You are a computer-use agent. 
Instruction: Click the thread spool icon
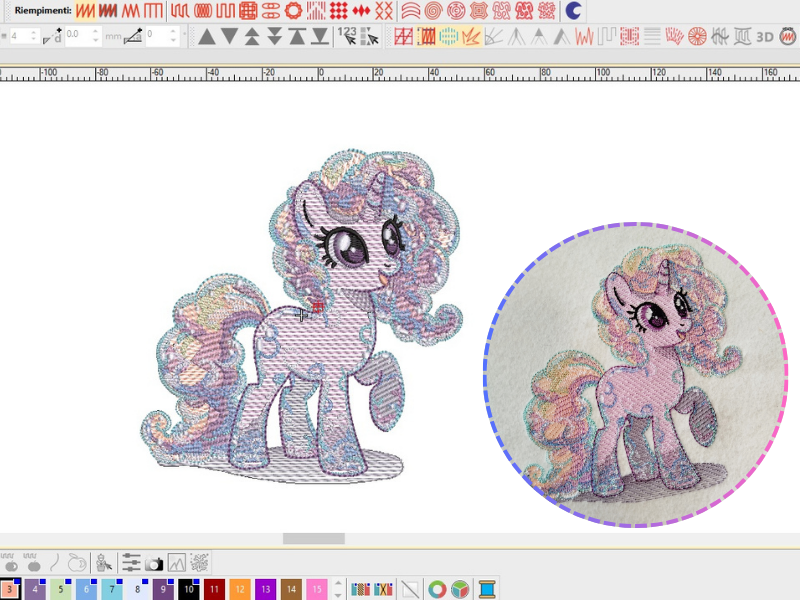tap(487, 589)
